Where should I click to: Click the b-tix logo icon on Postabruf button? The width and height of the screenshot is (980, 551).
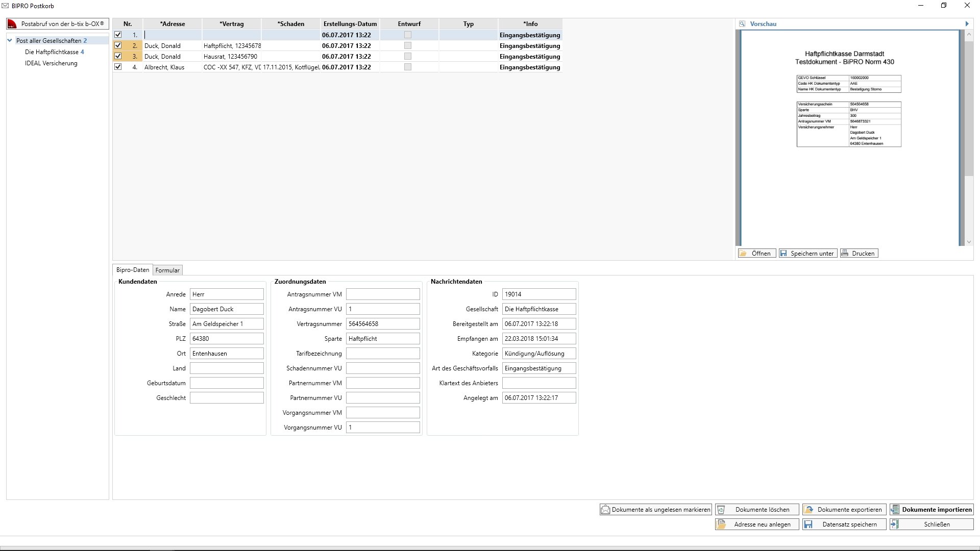pos(12,24)
